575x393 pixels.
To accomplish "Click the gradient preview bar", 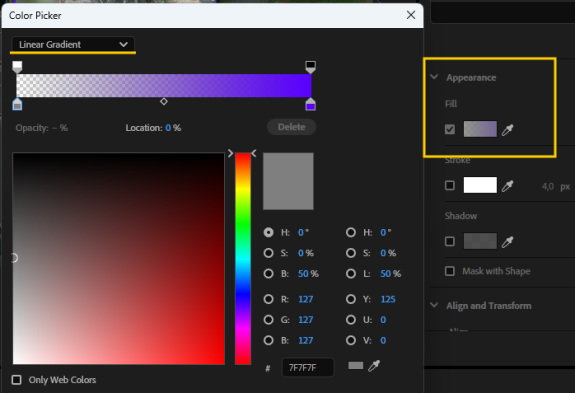I will point(164,85).
